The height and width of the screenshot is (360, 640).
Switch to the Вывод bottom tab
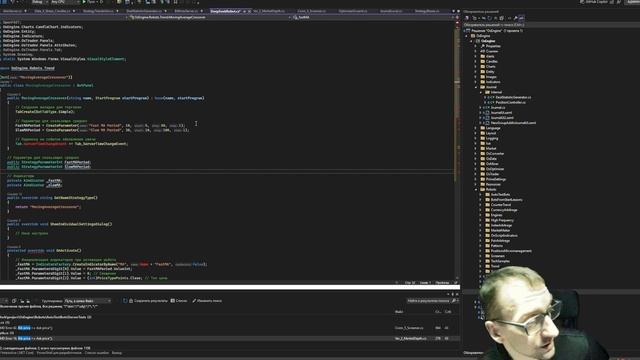117,353
